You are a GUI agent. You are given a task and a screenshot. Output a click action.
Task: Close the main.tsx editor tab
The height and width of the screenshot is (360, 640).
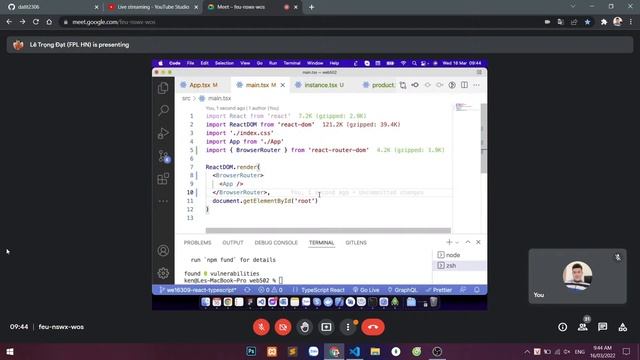coord(282,85)
